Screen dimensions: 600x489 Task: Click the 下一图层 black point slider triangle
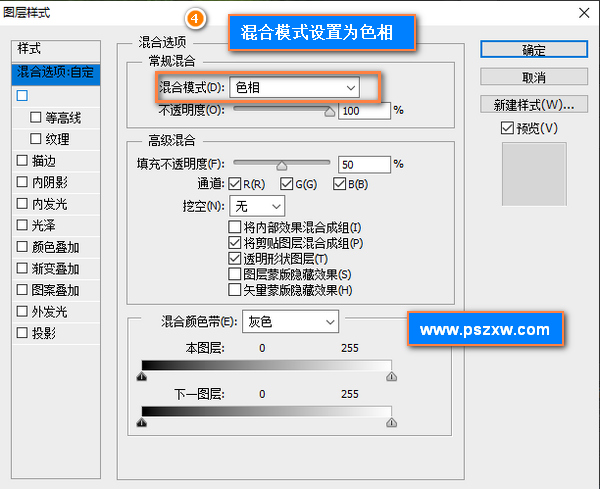tap(141, 423)
